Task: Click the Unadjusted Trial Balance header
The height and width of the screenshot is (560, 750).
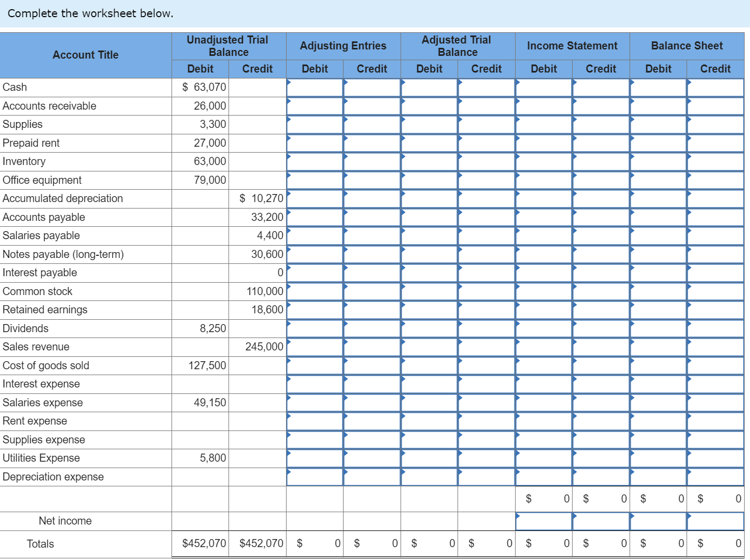Action: pos(228,46)
